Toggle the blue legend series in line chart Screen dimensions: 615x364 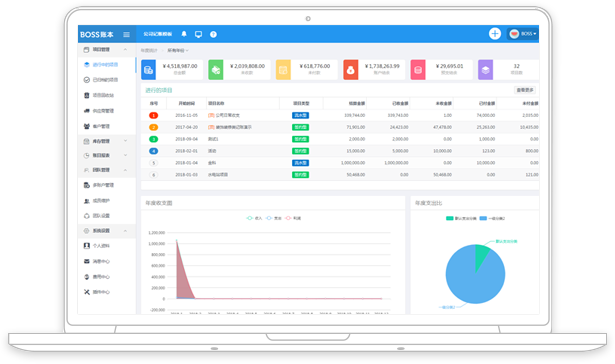[274, 218]
